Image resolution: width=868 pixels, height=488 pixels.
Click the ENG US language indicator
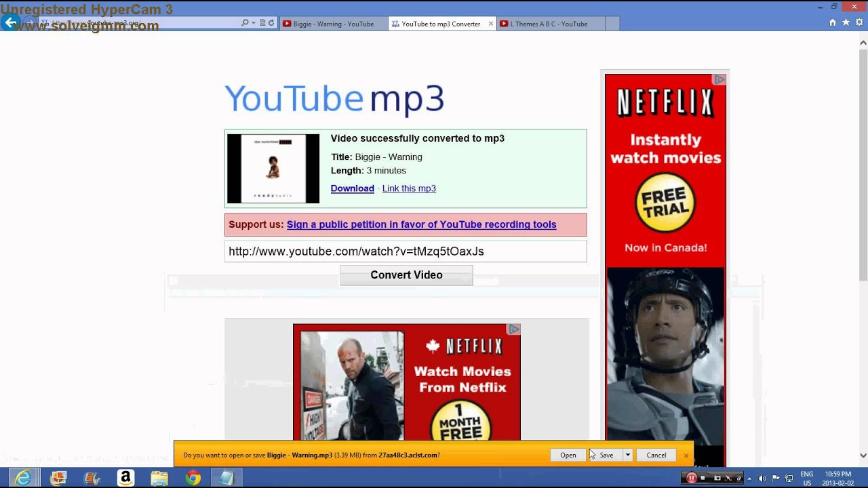807,479
